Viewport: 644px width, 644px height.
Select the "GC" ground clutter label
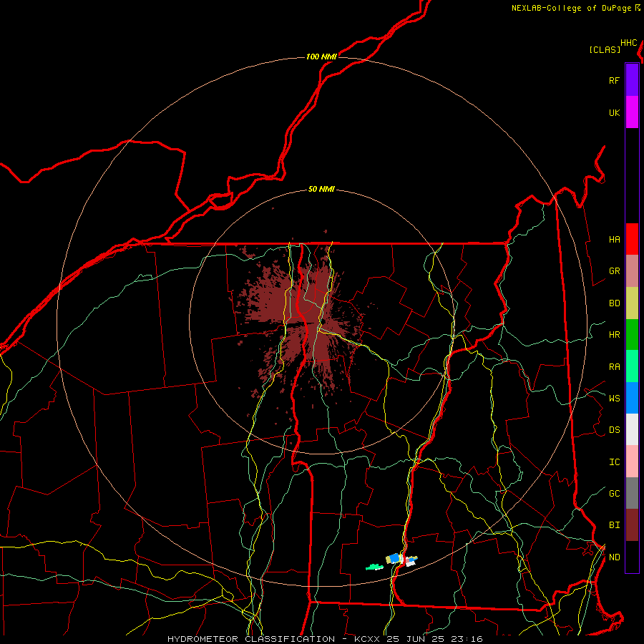(614, 494)
